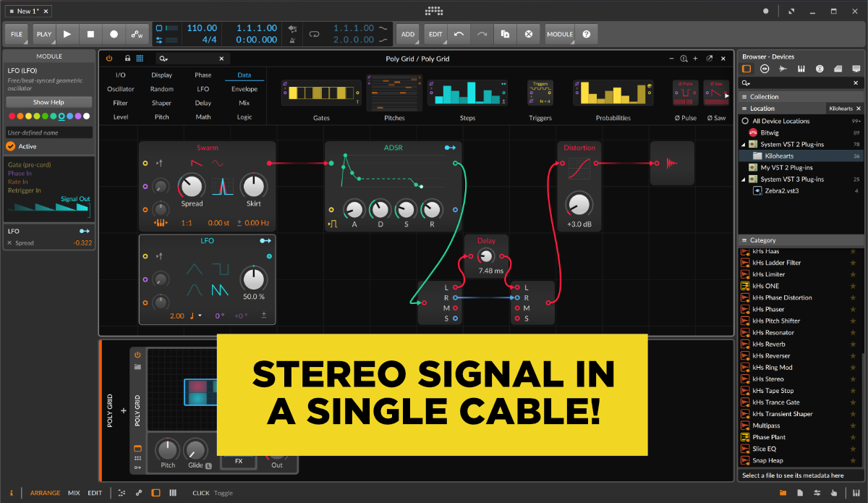Screen dimensions: 868x503
Task: Open the music disc browser tab icon
Action: (x=820, y=69)
